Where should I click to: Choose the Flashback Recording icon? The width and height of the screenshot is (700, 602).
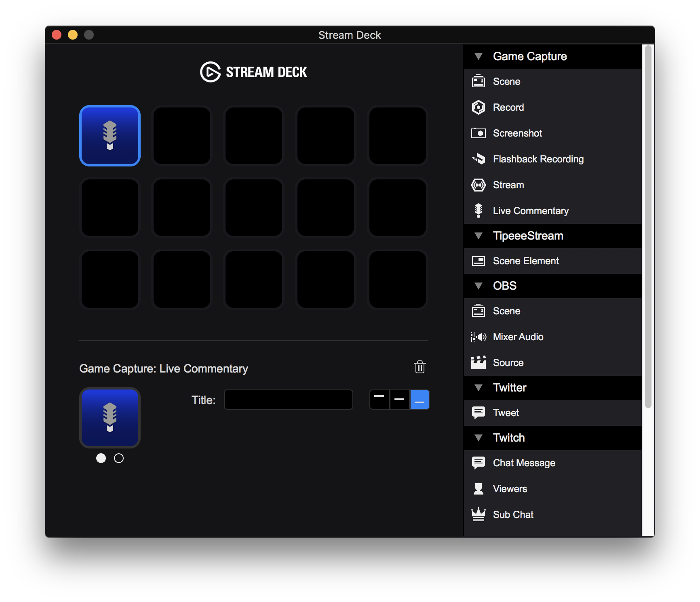(x=479, y=159)
